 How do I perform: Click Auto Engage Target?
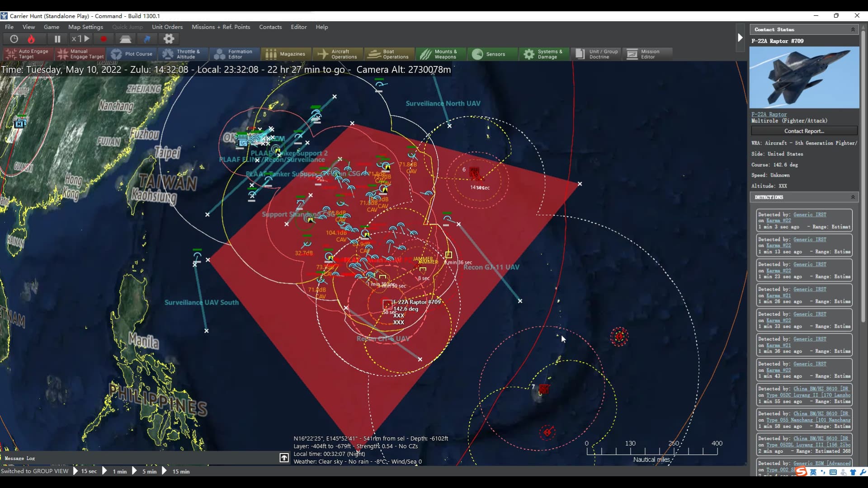[x=27, y=54]
